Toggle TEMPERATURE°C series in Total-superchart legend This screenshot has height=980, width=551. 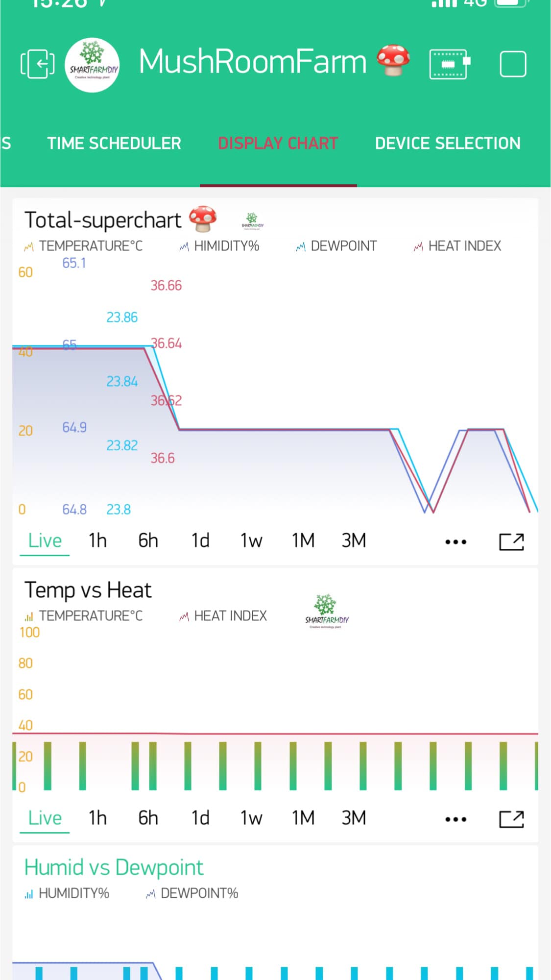[x=83, y=246]
